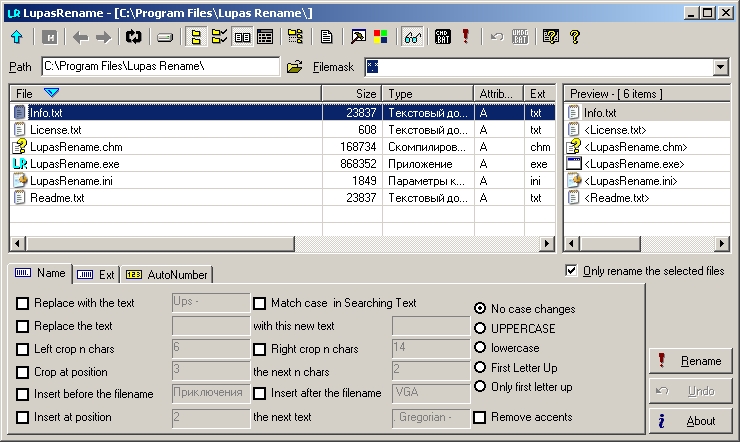Toggle the side-by-side preview panel icon

click(242, 37)
